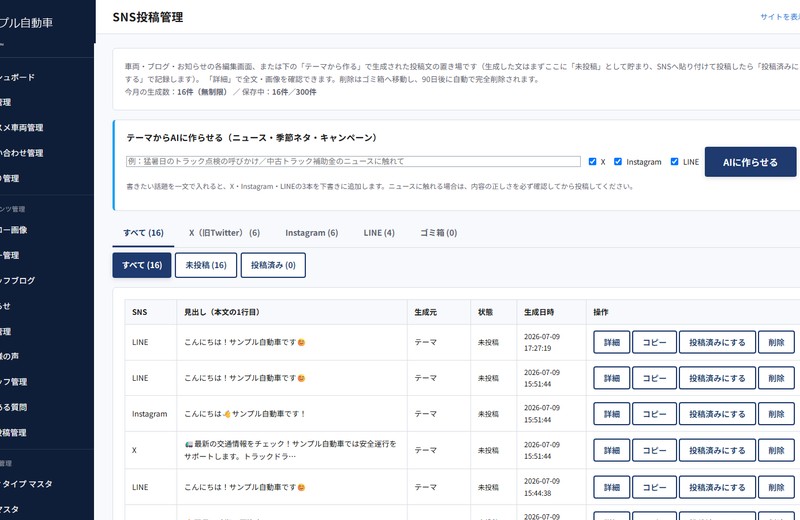Filter by 投稿済み (0) posts
Viewport: 800px width, 520px height.
tap(273, 265)
